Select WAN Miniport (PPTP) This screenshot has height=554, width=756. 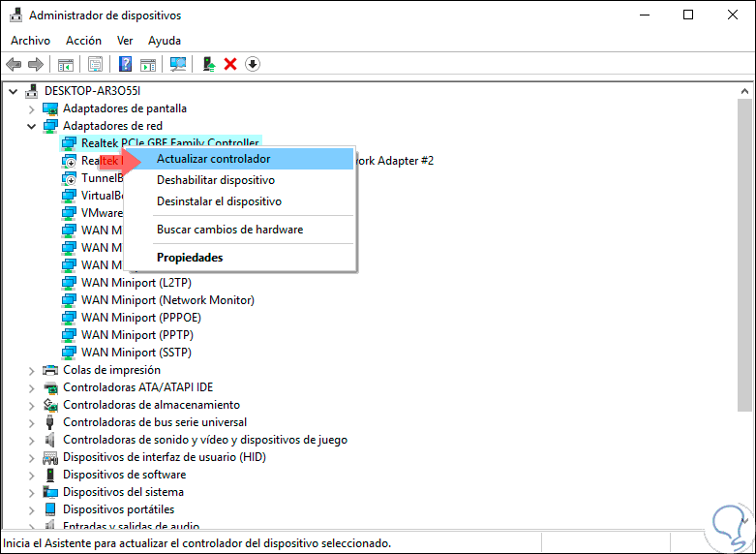tap(137, 335)
